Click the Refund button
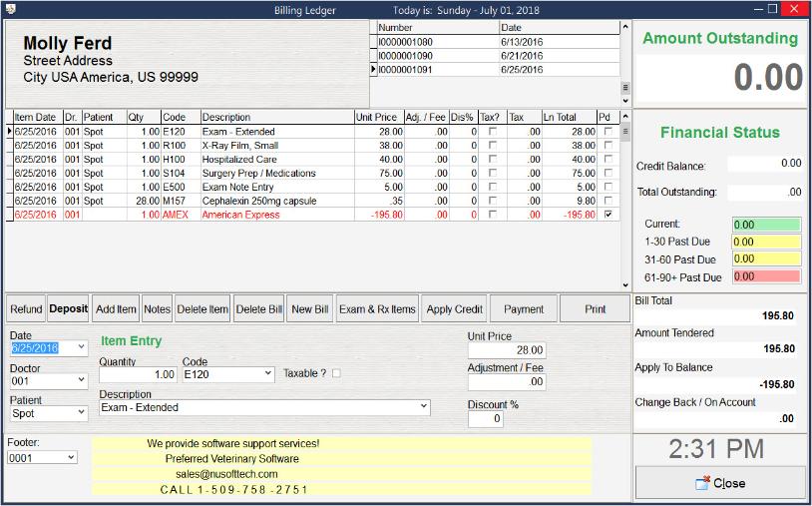 pyautogui.click(x=26, y=309)
